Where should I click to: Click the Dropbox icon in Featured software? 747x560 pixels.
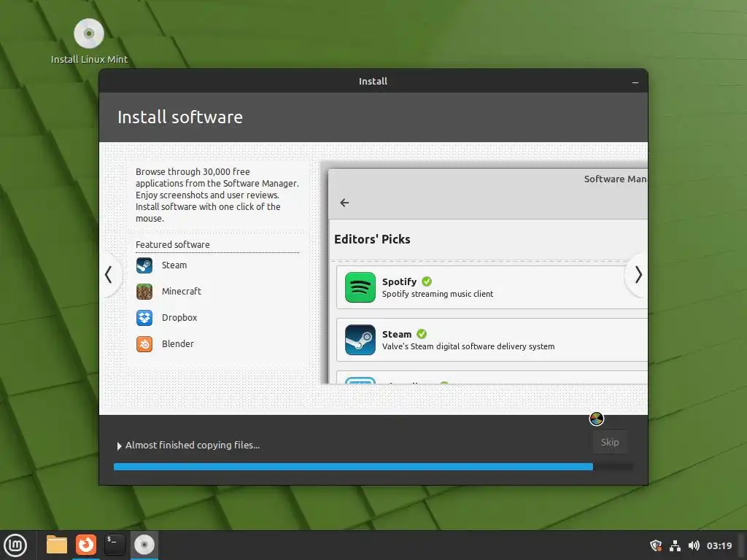point(144,318)
